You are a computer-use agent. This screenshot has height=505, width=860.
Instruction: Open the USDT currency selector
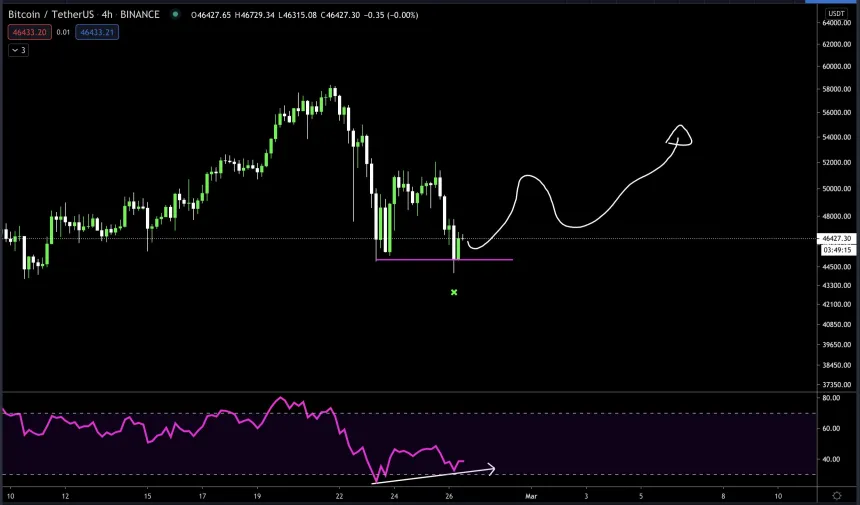click(x=836, y=13)
